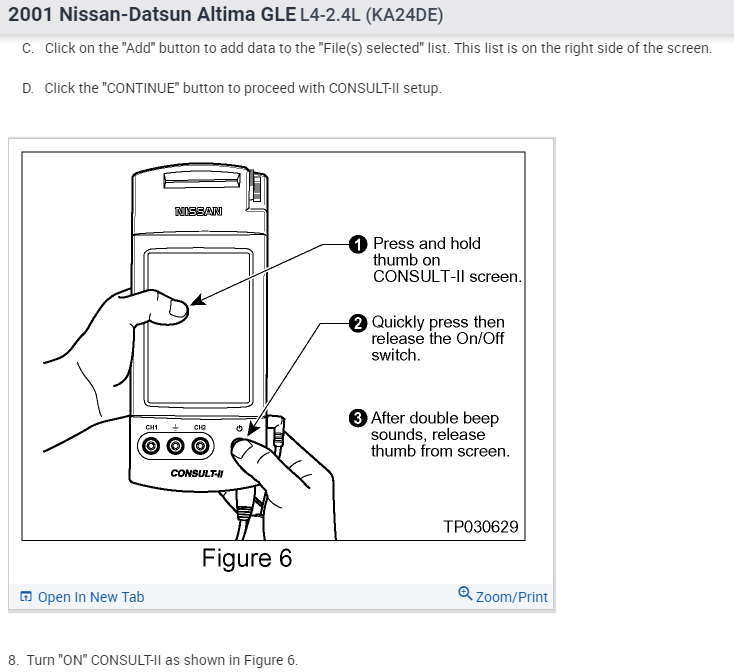Select the 2001 Nissan-Datsun Altima GLE title
734x672 pixels.
[152, 15]
